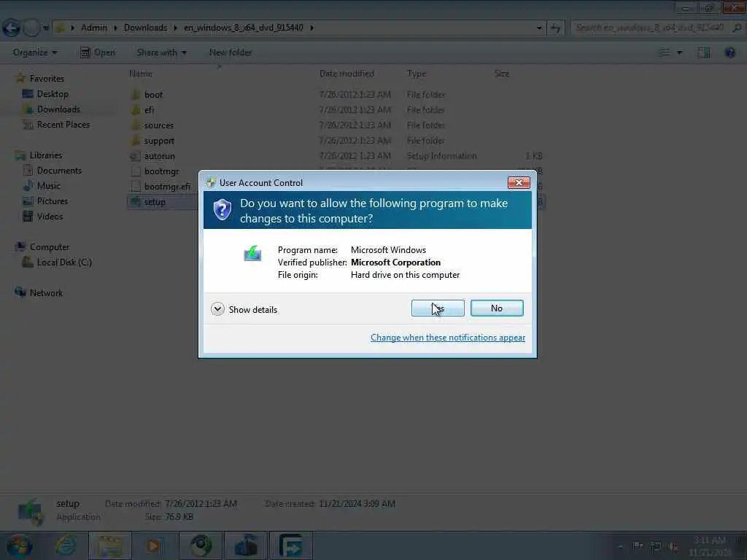Image resolution: width=747 pixels, height=560 pixels.
Task: Launch Internet Explorer from taskbar
Action: pyautogui.click(x=65, y=545)
